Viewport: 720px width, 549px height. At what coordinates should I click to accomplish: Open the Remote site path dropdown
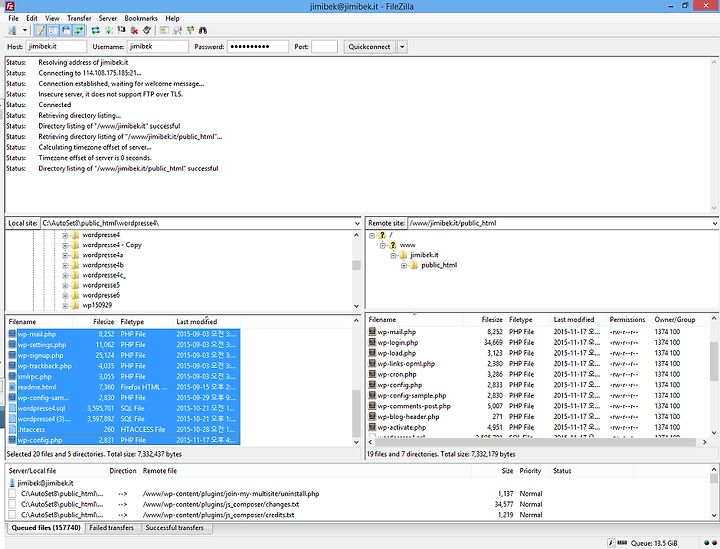coord(715,224)
